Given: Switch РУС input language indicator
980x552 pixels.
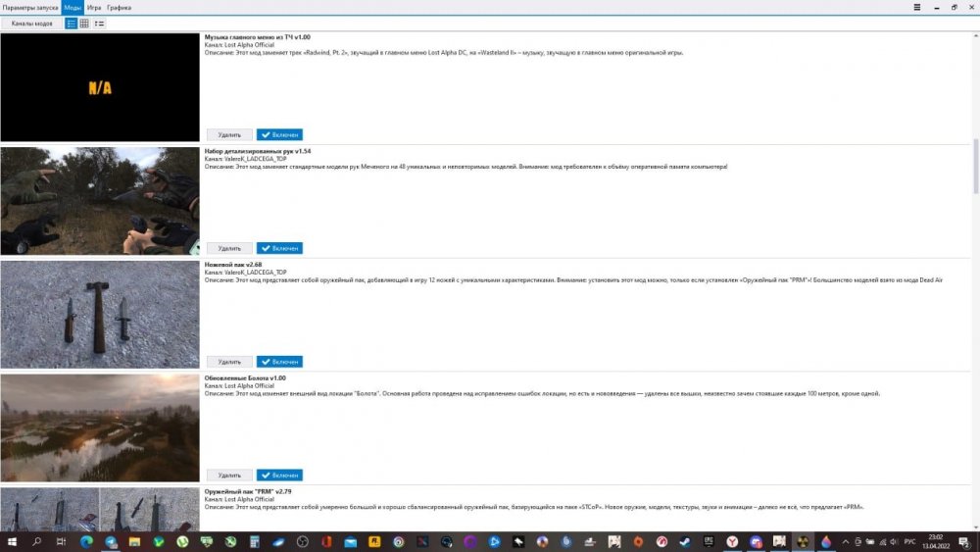Looking at the screenshot, I should point(910,542).
